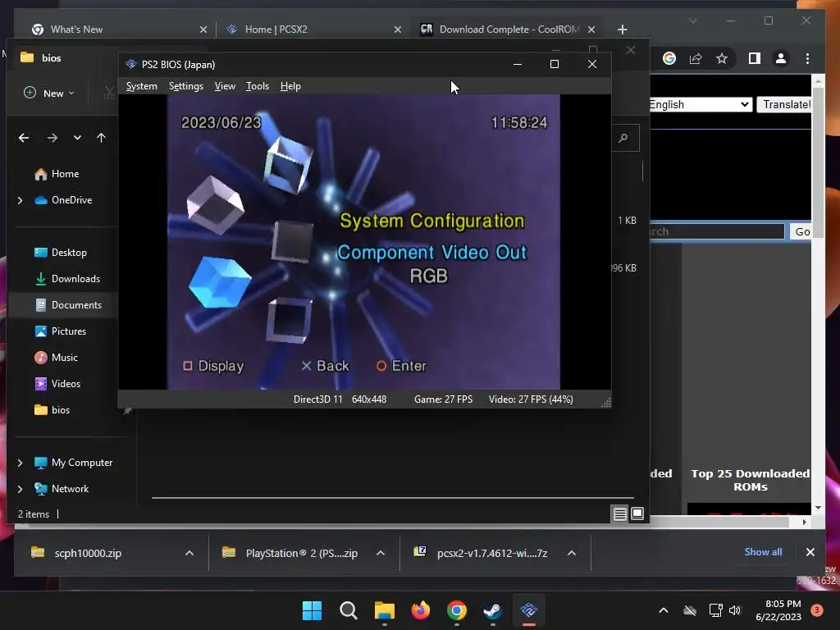This screenshot has width=840, height=630.
Task: Open taskbar clock showing 8:05 PM
Action: (x=778, y=610)
